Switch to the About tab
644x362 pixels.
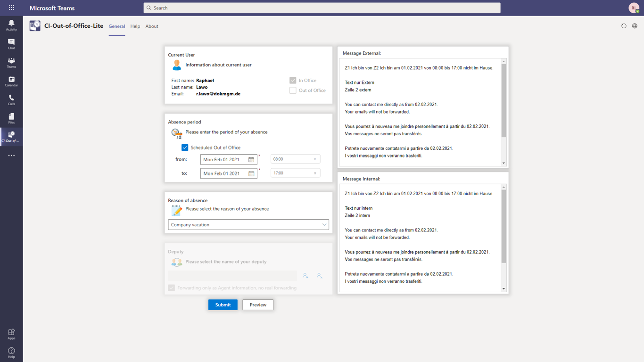(152, 26)
